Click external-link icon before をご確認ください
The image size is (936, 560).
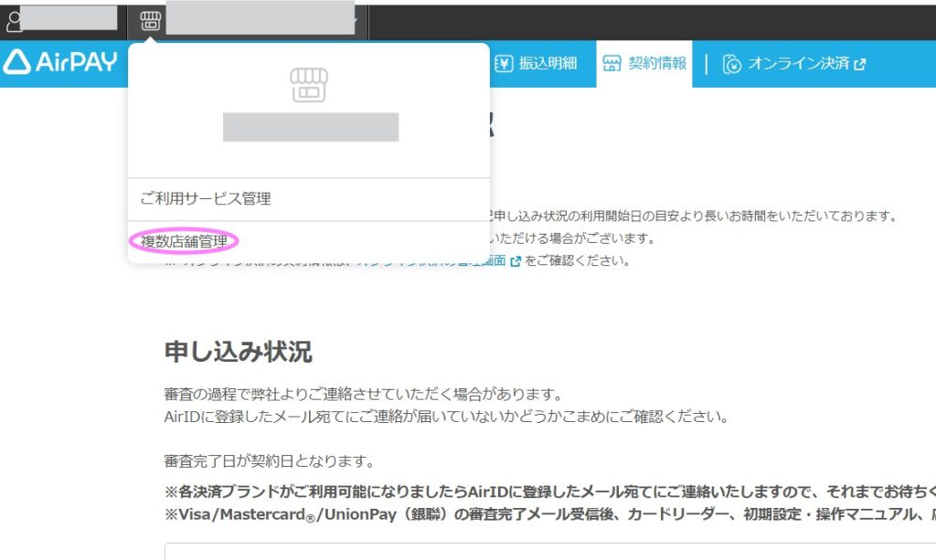(516, 261)
